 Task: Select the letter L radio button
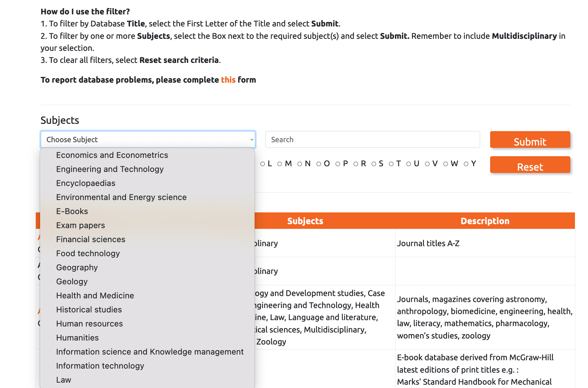(263, 164)
